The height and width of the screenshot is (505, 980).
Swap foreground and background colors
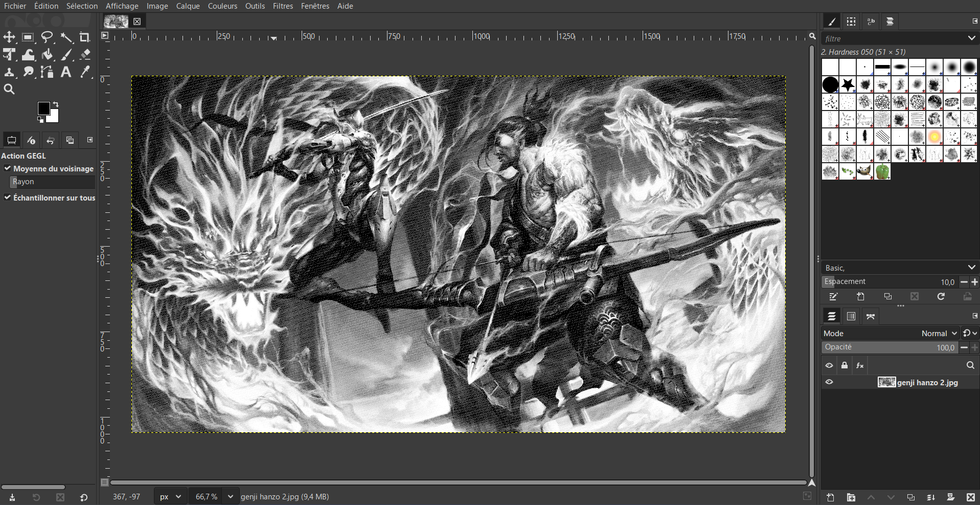(56, 104)
